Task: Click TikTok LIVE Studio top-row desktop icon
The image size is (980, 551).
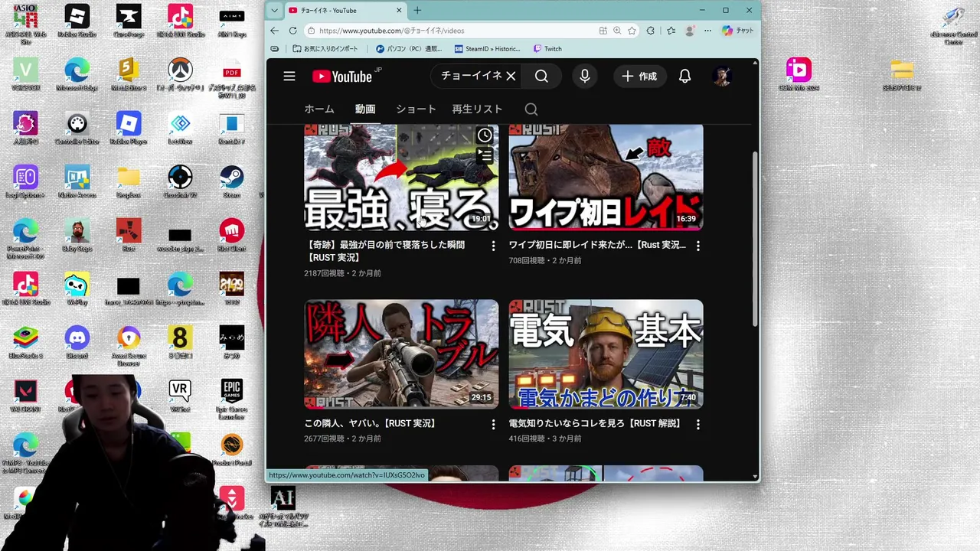Action: point(180,21)
